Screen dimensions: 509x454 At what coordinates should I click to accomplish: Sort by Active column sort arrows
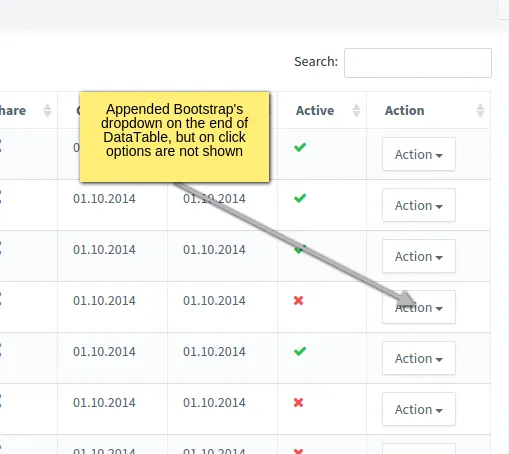(x=356, y=111)
